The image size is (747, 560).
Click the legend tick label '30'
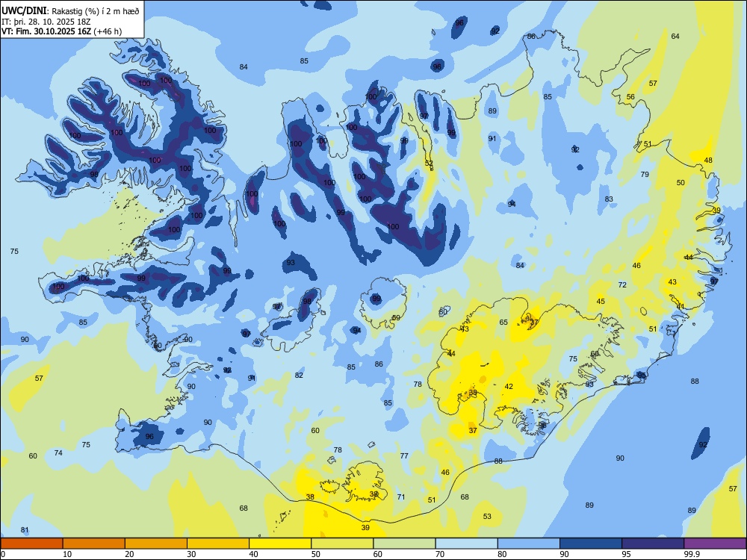click(x=191, y=554)
